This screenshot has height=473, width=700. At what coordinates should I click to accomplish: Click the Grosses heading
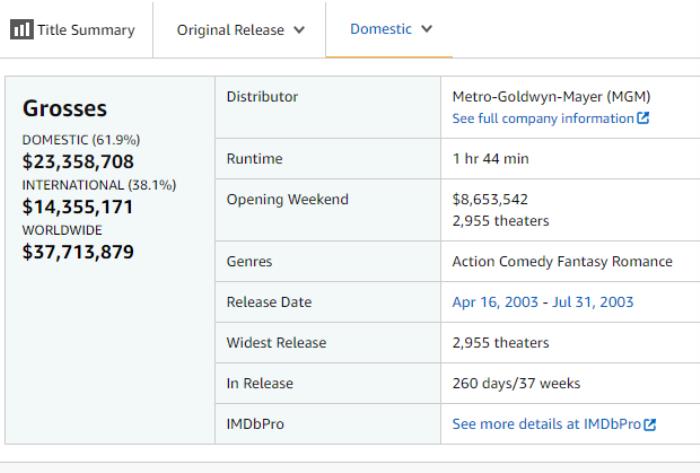point(64,108)
